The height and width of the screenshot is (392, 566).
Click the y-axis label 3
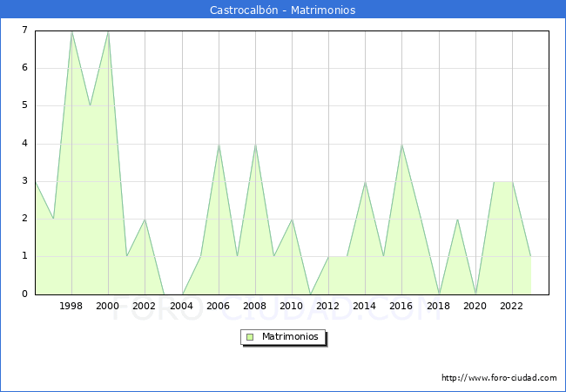tap(24, 181)
